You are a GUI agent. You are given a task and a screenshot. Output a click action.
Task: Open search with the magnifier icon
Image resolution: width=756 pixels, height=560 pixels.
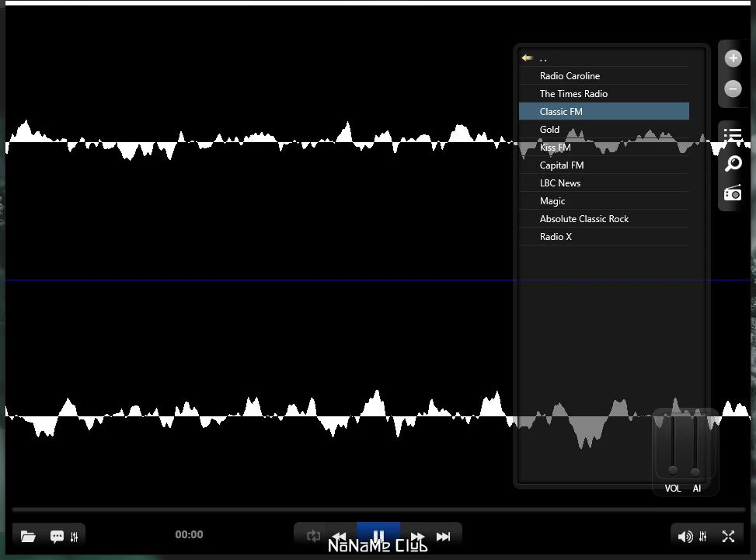(x=733, y=164)
